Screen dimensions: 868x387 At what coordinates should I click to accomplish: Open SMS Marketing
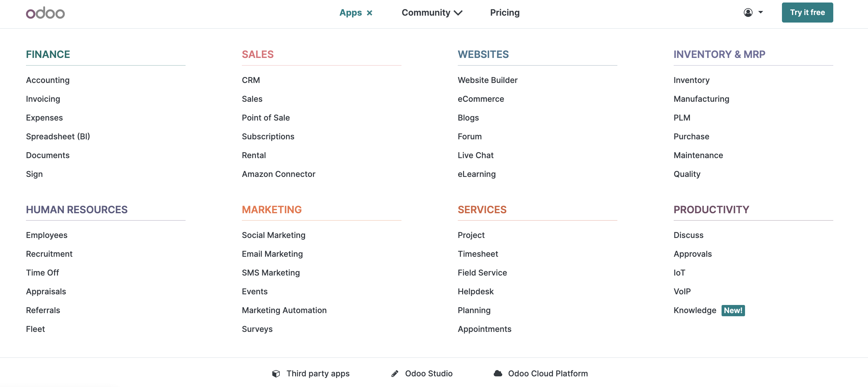click(271, 273)
